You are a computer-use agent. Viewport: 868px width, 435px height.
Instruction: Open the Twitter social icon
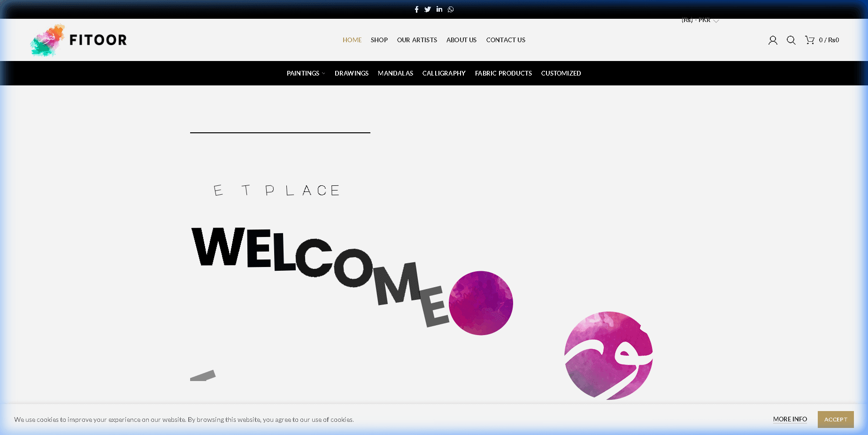point(428,9)
